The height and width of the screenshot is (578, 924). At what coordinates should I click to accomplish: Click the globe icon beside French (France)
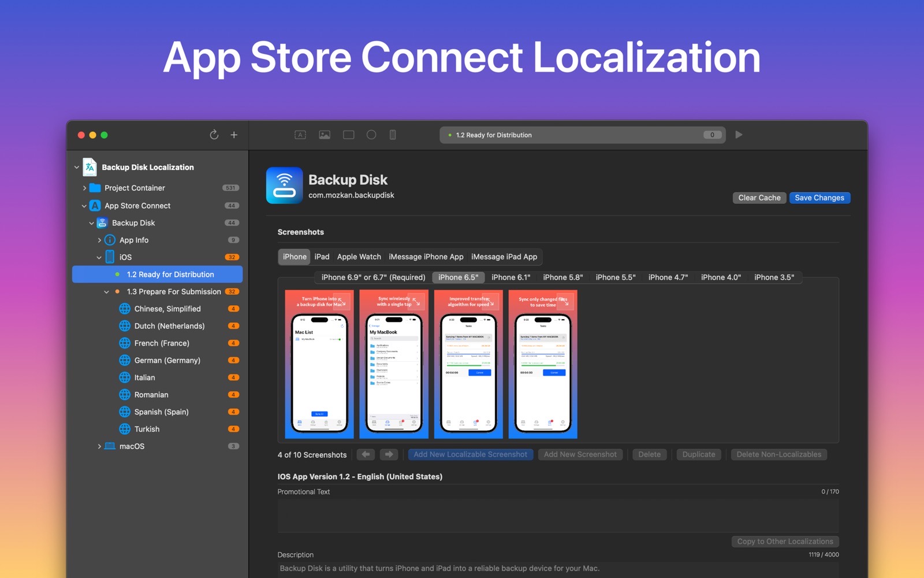click(x=125, y=343)
